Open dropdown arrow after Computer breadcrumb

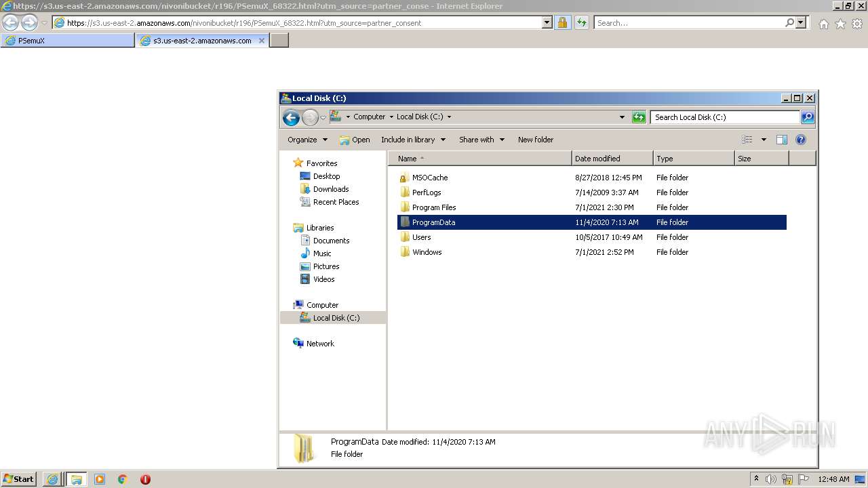(x=391, y=117)
